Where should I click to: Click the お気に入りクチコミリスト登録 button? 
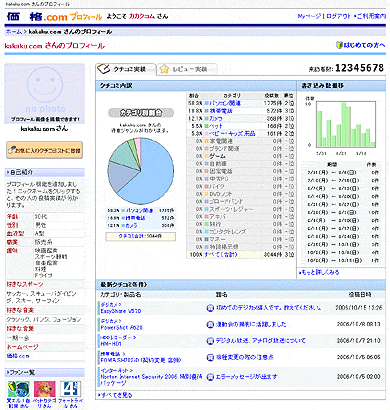tap(45, 150)
